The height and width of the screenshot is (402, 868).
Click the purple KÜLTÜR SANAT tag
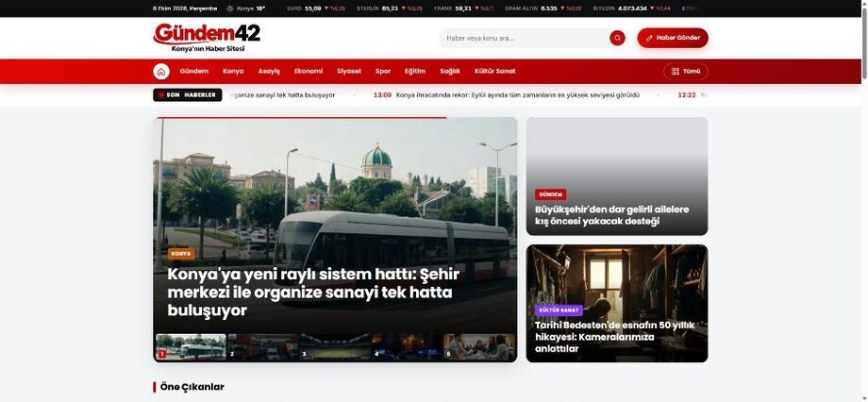[559, 310]
